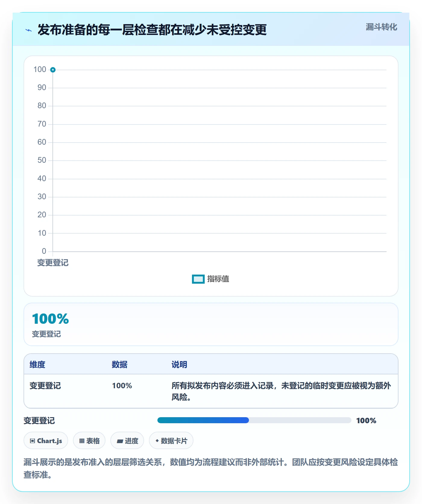Click the 数据 column header
This screenshot has width=422, height=504.
tap(120, 364)
